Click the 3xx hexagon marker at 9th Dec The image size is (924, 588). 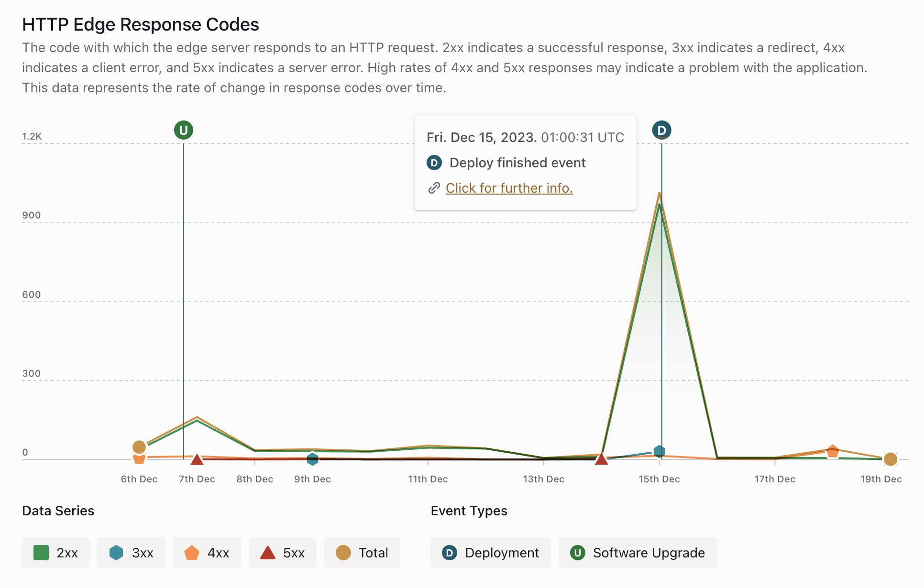point(312,459)
